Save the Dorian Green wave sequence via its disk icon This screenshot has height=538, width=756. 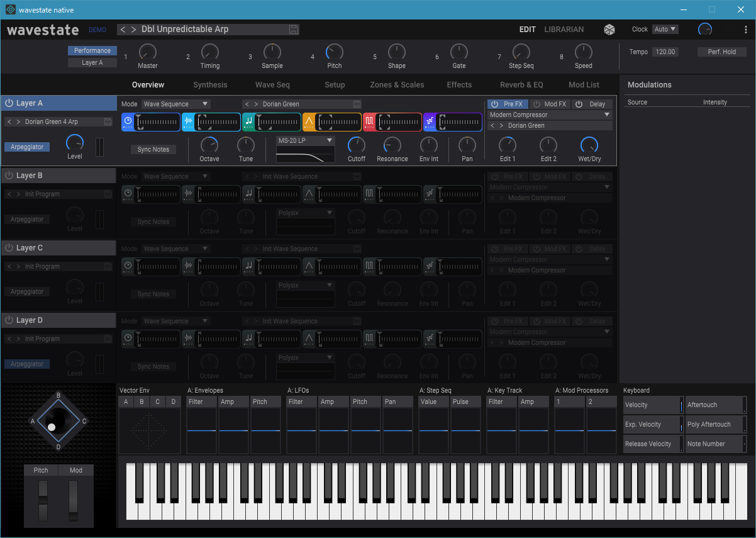[x=357, y=104]
